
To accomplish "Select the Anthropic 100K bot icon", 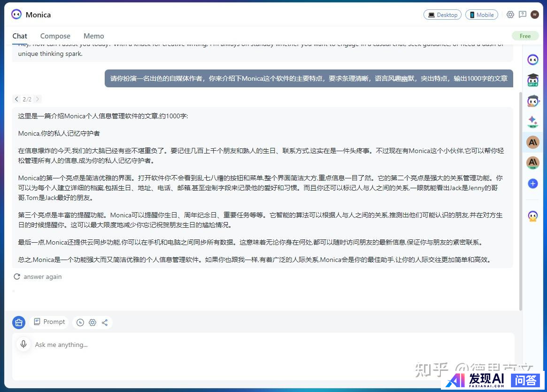I will tap(532, 163).
